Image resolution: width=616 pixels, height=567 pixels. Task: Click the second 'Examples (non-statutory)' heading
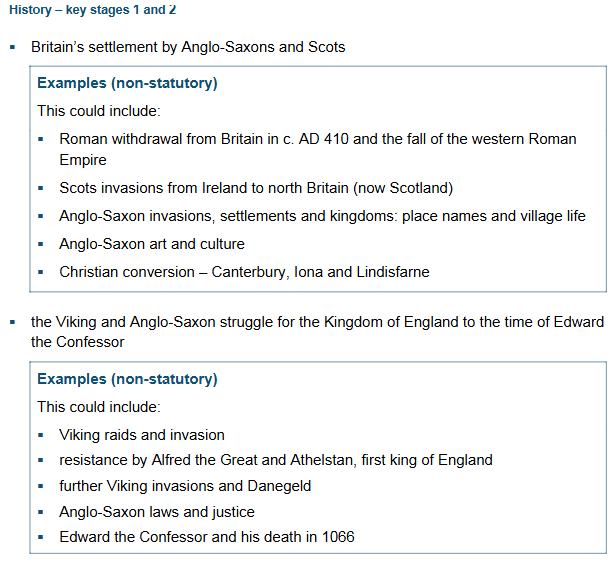127,379
